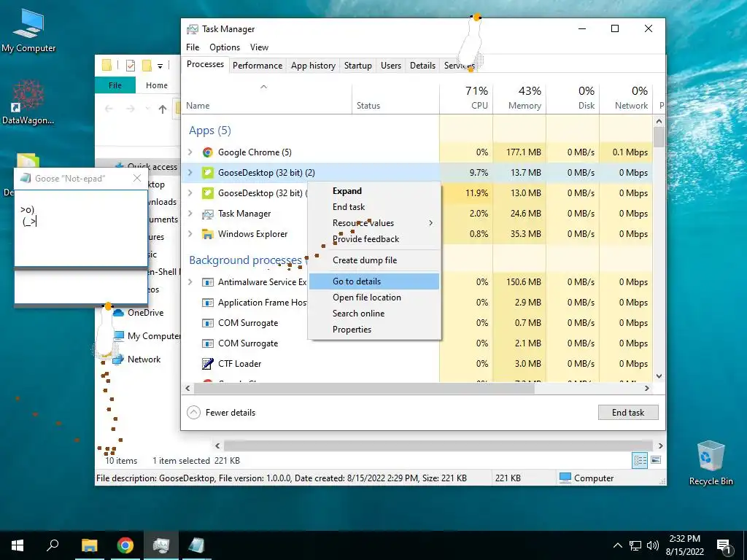The image size is (747, 560).
Task: Open the Recycle Bin on the desktop
Action: [x=711, y=463]
